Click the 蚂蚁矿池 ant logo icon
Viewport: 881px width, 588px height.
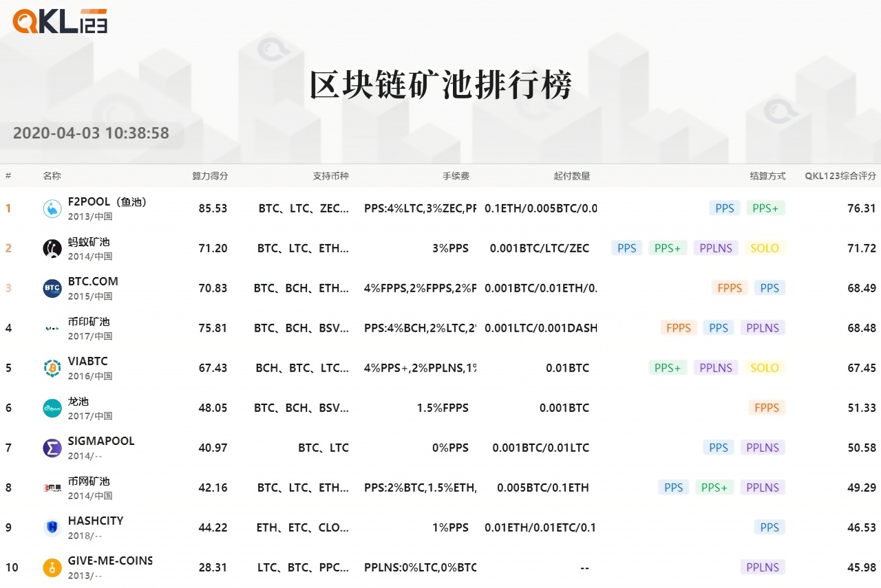52,248
